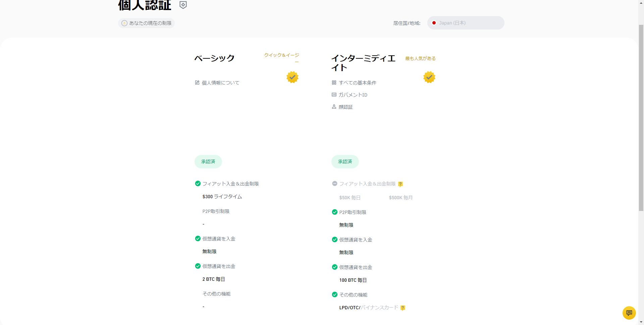Image resolution: width=644 pixels, height=325 pixels.
Task: Click the 最も人気がある tag label
Action: pos(420,58)
